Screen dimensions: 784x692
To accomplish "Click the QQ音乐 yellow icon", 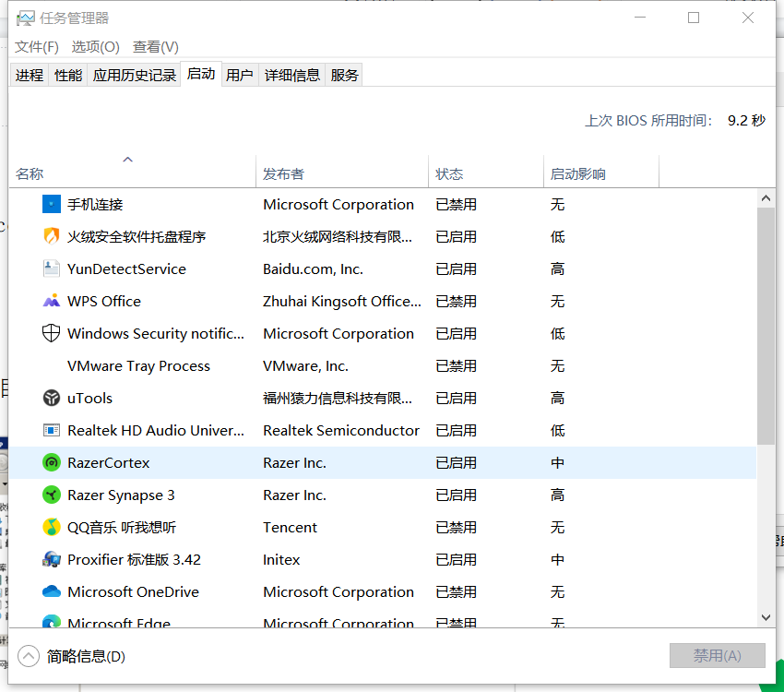I will coord(51,527).
